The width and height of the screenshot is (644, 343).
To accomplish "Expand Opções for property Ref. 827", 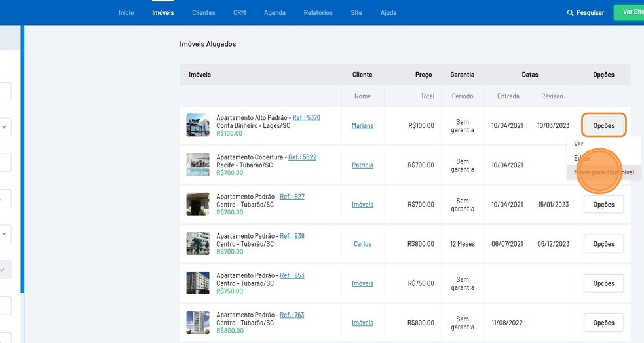I will point(603,205).
